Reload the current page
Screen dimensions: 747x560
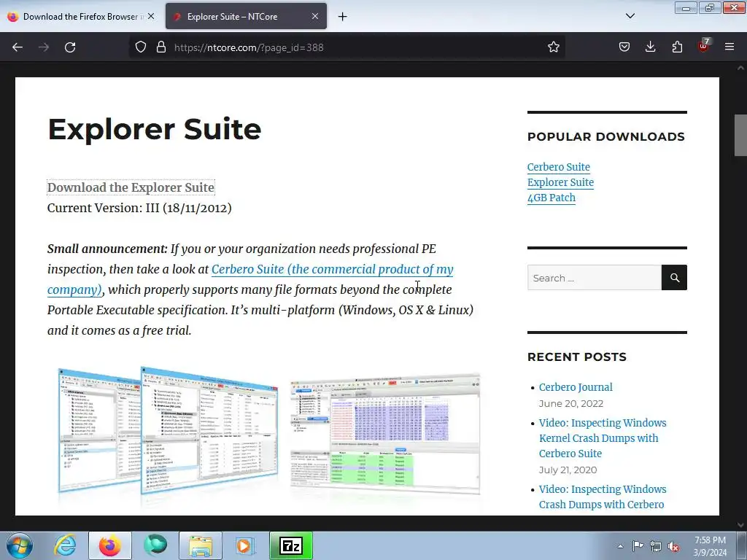[70, 47]
